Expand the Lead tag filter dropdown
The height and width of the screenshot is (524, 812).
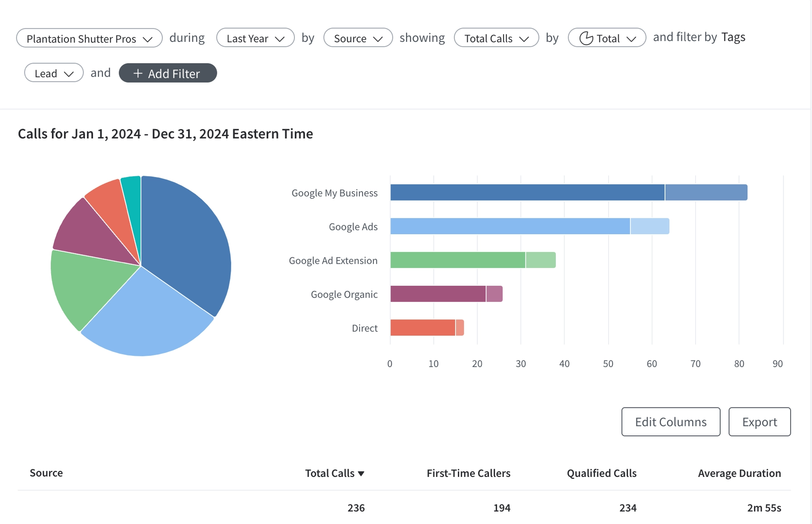coord(54,73)
